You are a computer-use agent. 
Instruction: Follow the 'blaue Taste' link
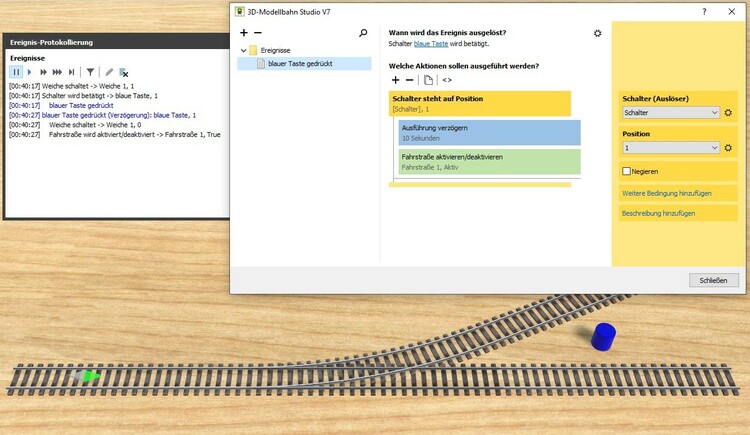click(430, 44)
